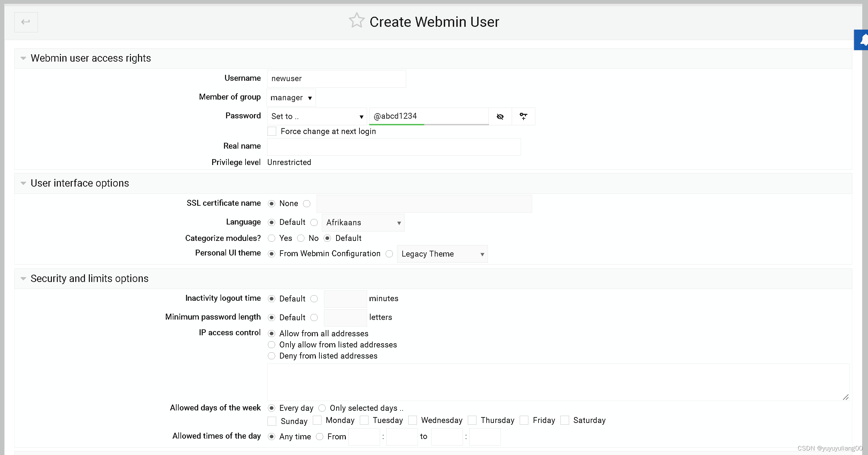Click the back arrow to return
868x455 pixels.
(x=26, y=22)
